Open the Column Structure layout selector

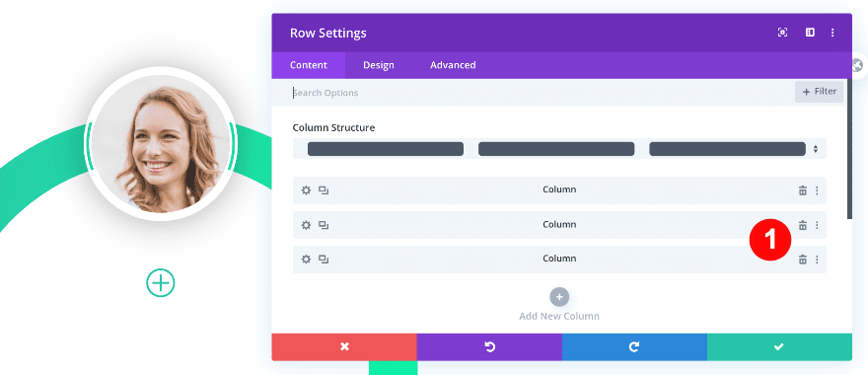(559, 148)
